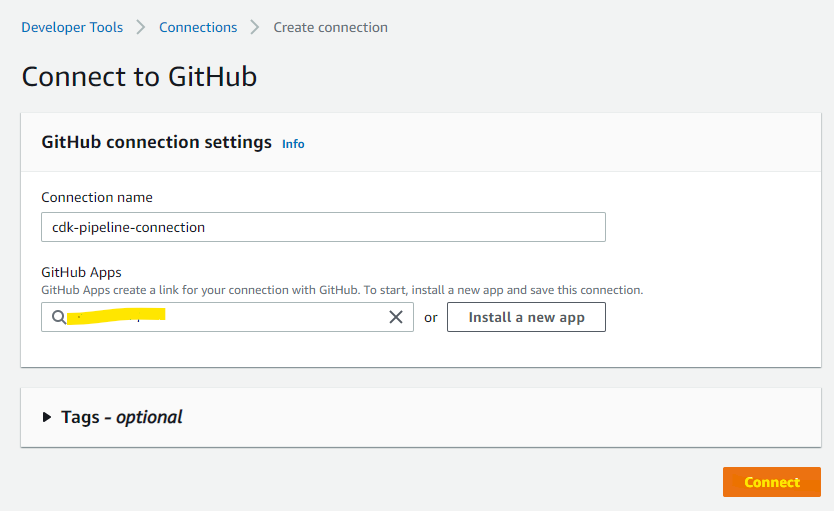Viewport: 834px width, 511px height.
Task: Go to Developer Tools breadcrumb
Action: click(x=72, y=27)
